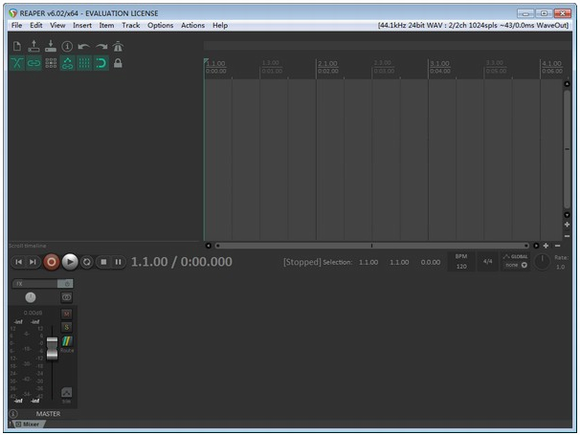Image resolution: width=580 pixels, height=435 pixels.
Task: Toggle the metronome icon
Action: pyautogui.click(x=118, y=46)
